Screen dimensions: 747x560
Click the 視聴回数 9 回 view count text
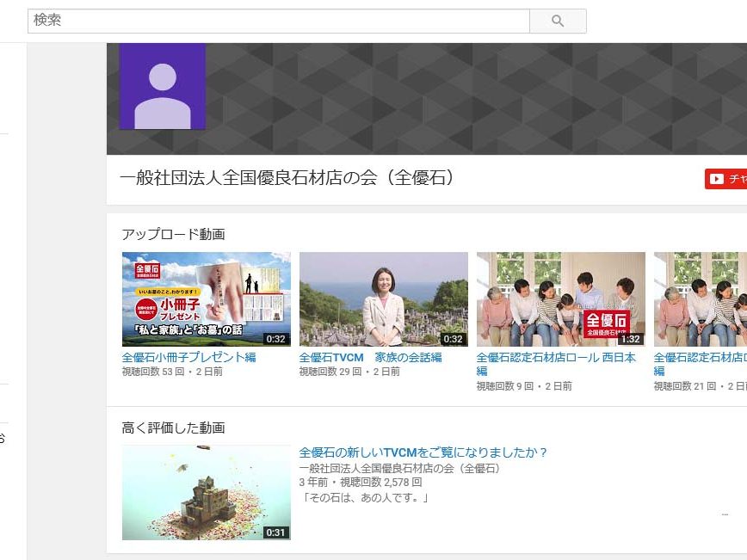pyautogui.click(x=504, y=386)
